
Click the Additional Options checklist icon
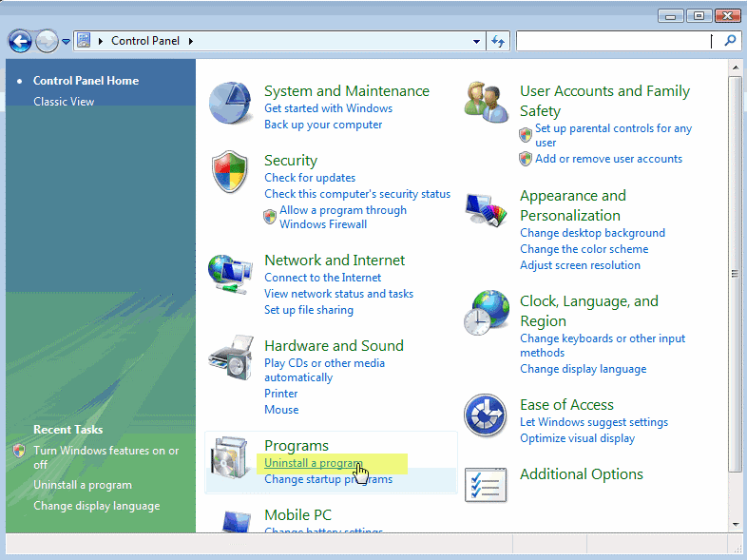(x=486, y=485)
